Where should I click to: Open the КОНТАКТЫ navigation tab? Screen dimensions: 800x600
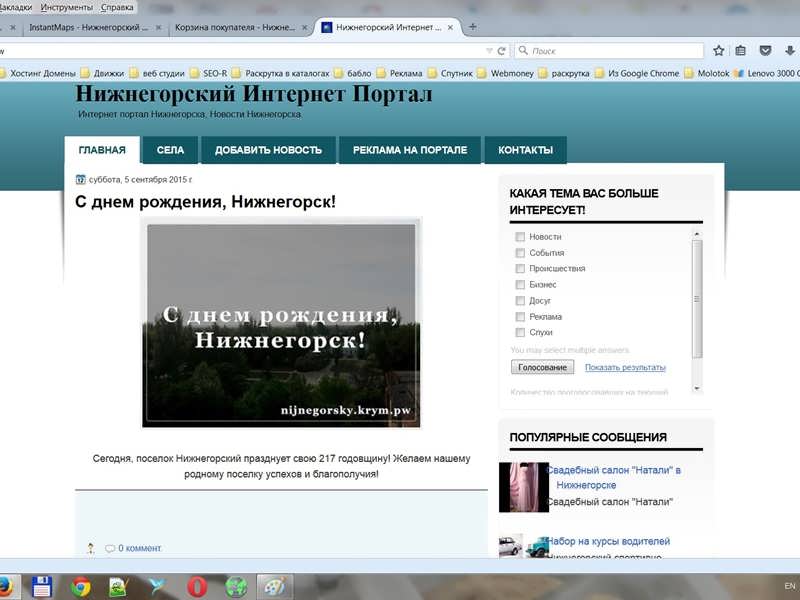[526, 150]
